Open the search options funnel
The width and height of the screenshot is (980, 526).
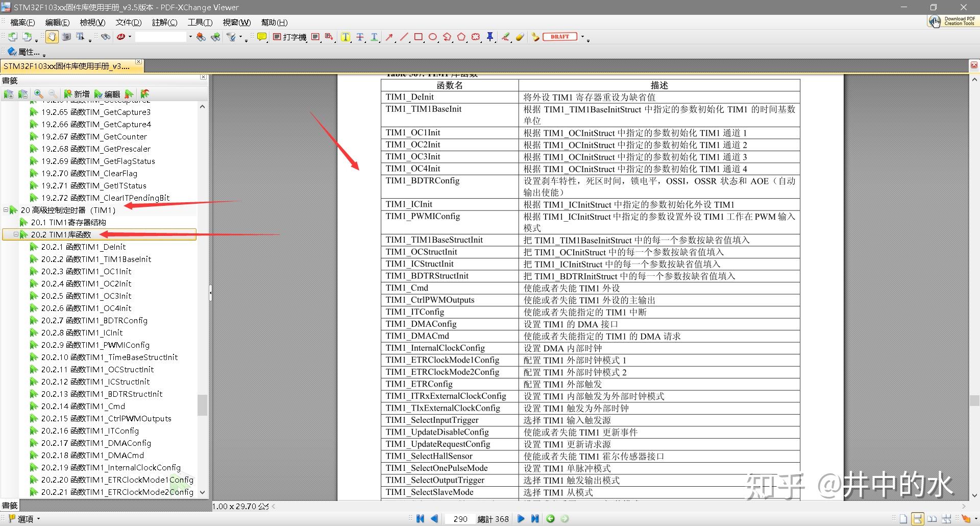pos(231,37)
